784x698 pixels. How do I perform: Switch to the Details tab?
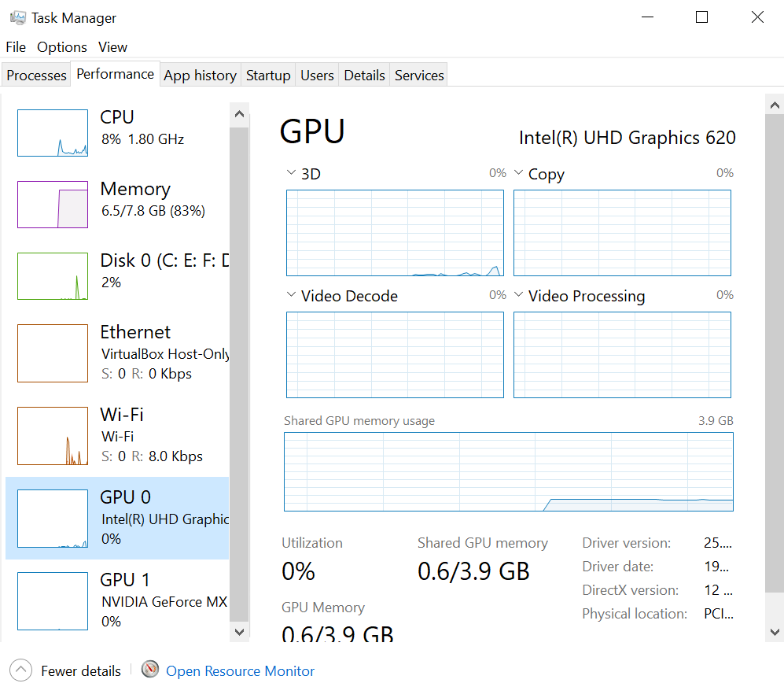pyautogui.click(x=365, y=75)
